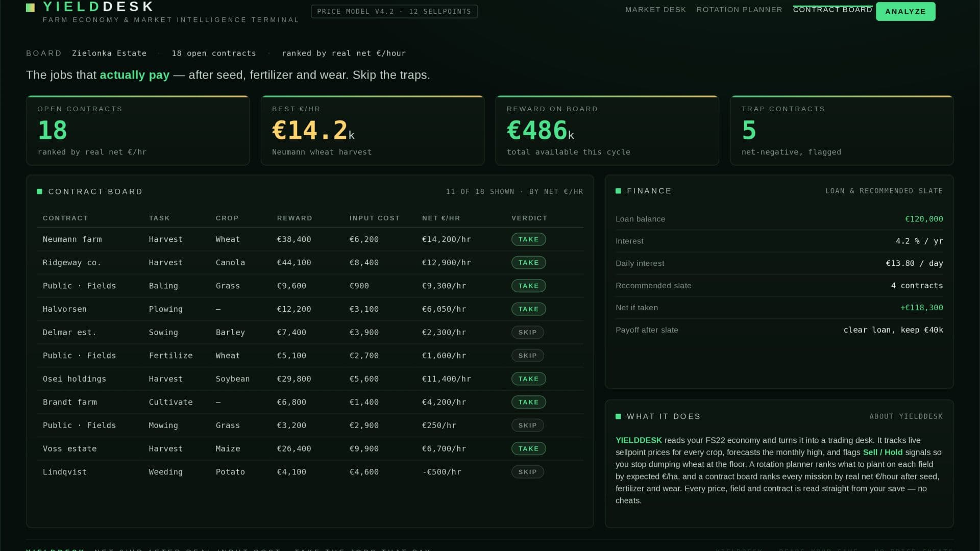980x551 pixels.
Task: Click TAKE verdict for Public Fields Baling
Action: (x=528, y=286)
